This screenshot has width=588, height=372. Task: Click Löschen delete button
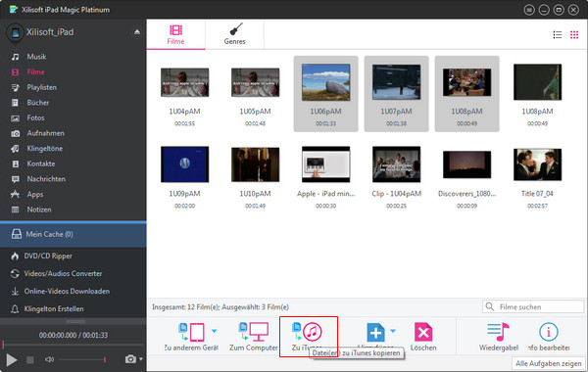coord(423,337)
